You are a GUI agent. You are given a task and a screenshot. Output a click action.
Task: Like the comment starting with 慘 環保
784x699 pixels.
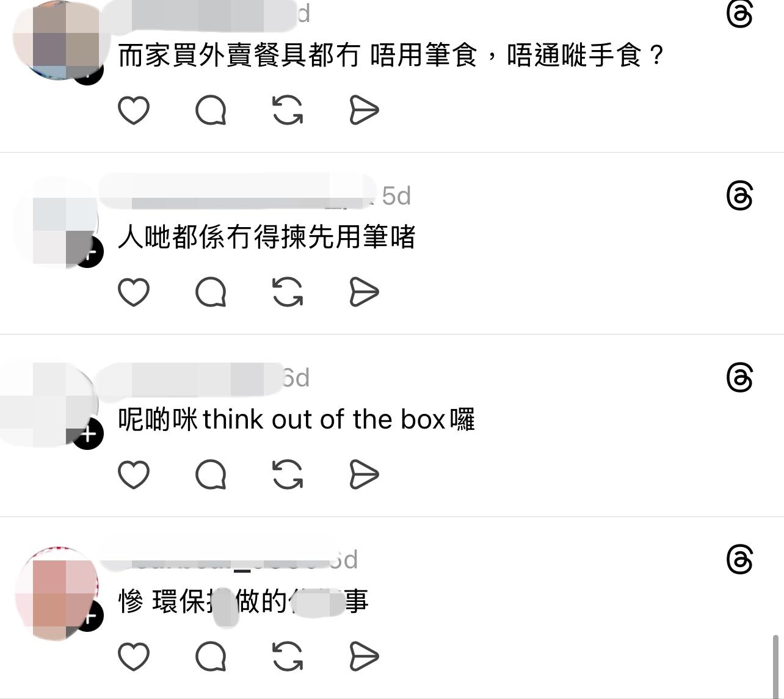point(133,656)
